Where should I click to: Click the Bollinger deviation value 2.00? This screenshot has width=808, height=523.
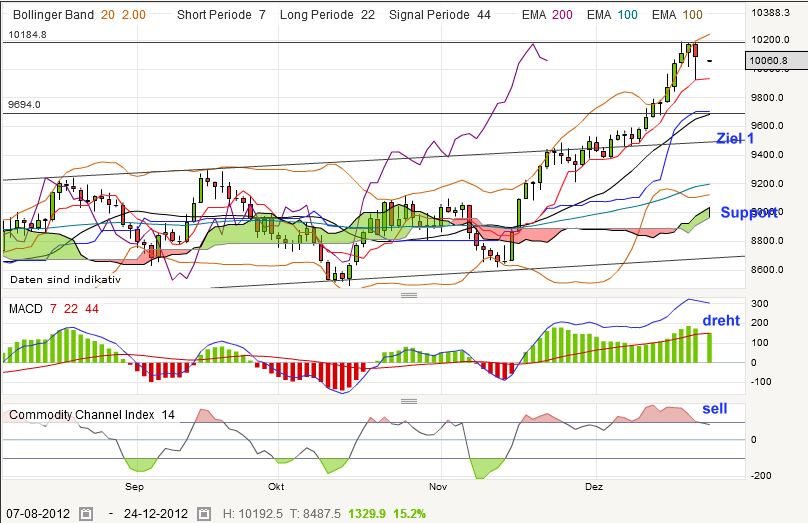(133, 15)
